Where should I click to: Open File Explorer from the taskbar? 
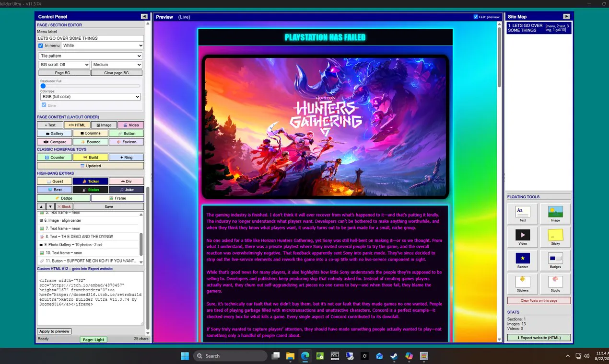pos(290,356)
